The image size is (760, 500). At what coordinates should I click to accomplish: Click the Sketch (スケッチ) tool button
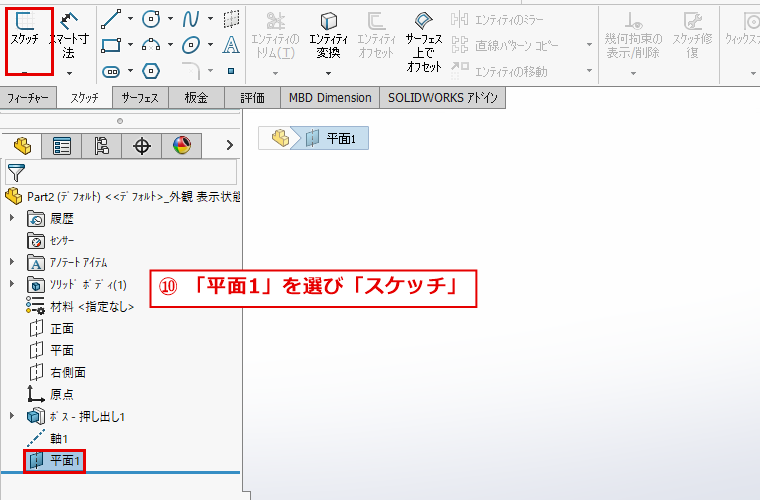(x=25, y=30)
